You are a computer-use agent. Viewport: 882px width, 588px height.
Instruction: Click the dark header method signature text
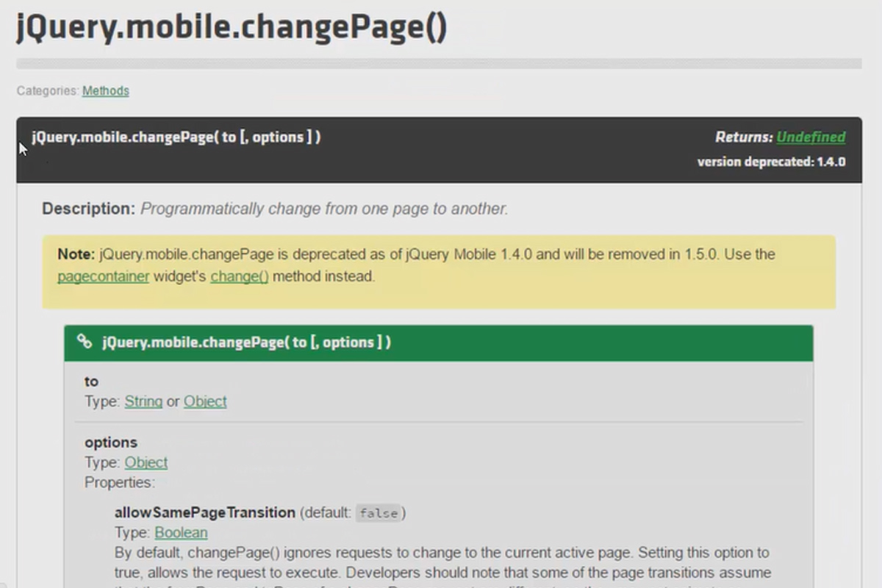[x=176, y=137]
